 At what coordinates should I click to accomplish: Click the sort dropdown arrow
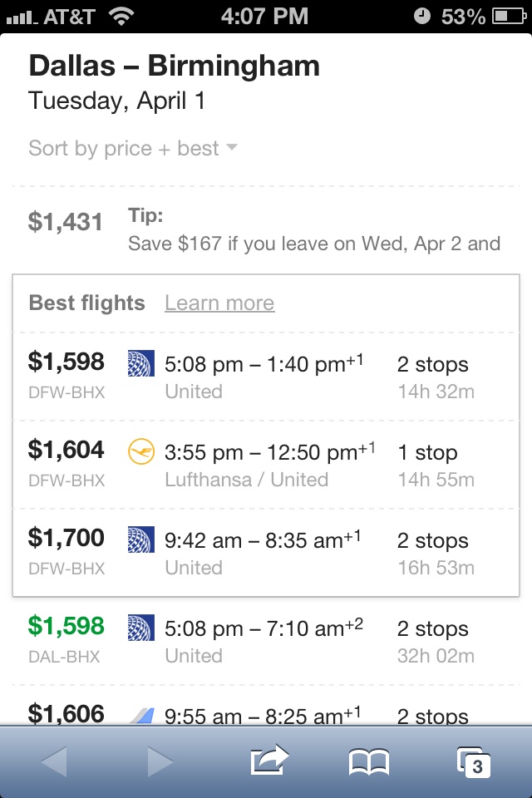point(231,148)
